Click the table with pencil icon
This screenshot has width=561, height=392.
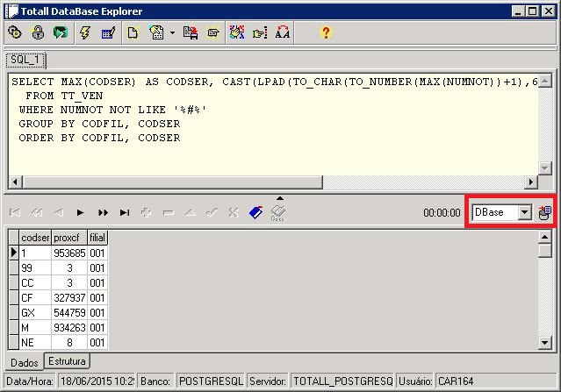click(x=108, y=32)
